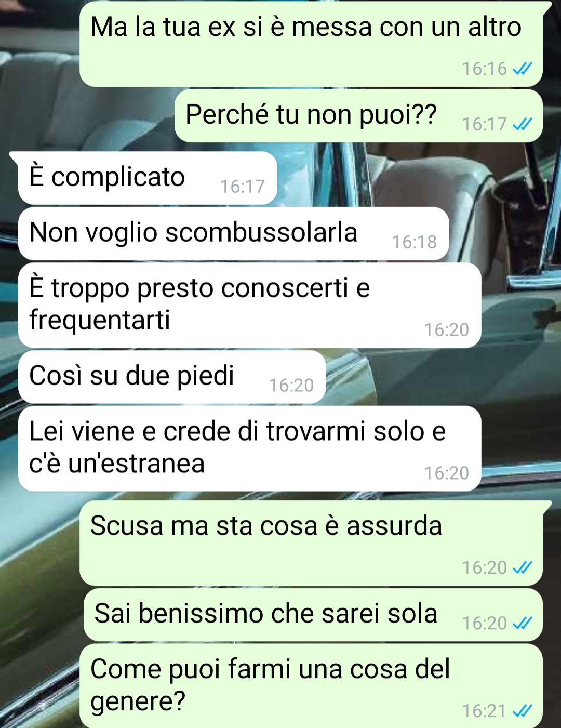Viewport: 561px width, 728px height.
Task: Click double check marks beside 'Perché tu non puoi??'
Action: pos(522,124)
